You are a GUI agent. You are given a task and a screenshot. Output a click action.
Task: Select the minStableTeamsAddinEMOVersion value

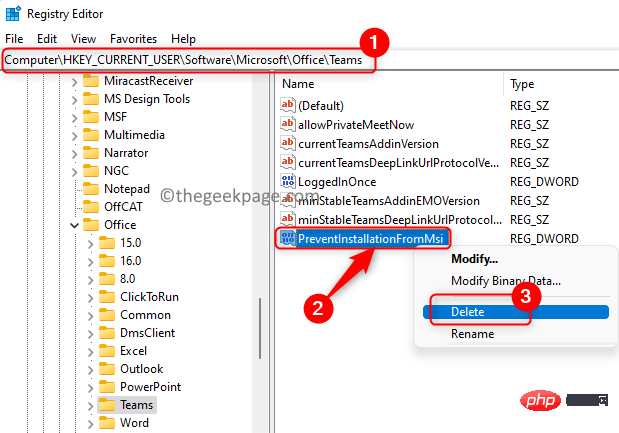pyautogui.click(x=389, y=201)
